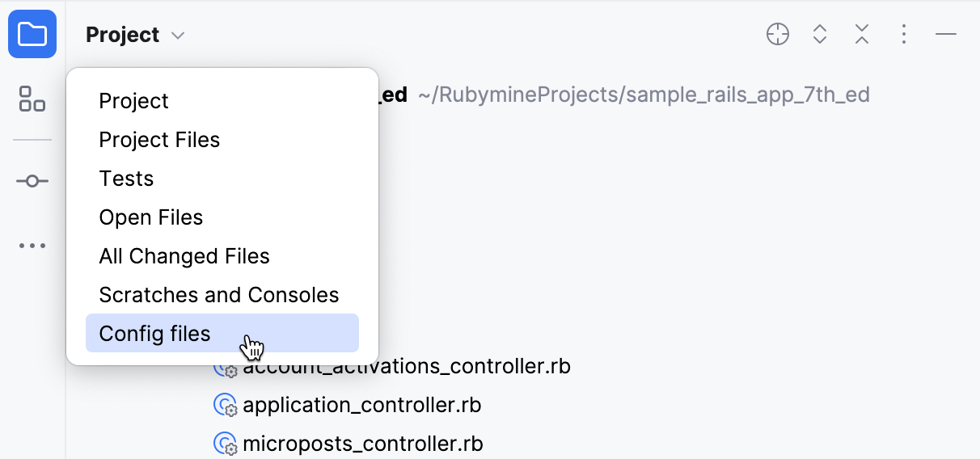Open application_controller.rb in the tree
The image size is (980, 459).
pos(361,405)
